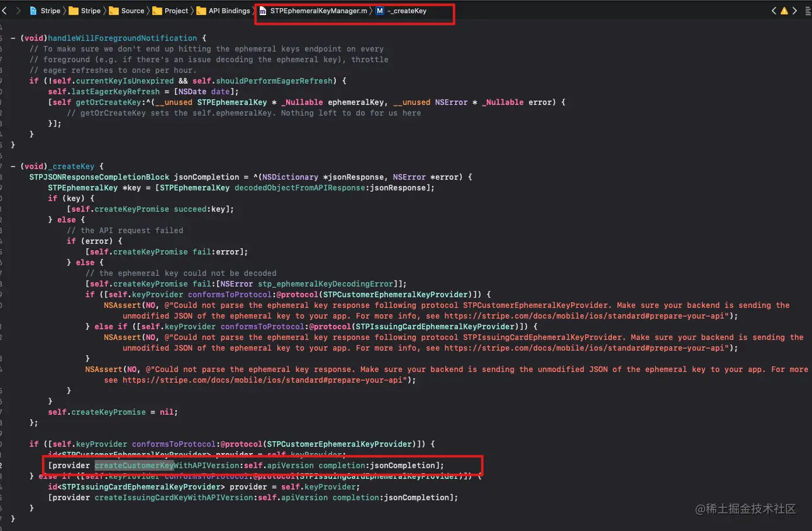Jump to the previous issue arrow
Image resolution: width=812 pixels, height=531 pixels.
coord(774,11)
